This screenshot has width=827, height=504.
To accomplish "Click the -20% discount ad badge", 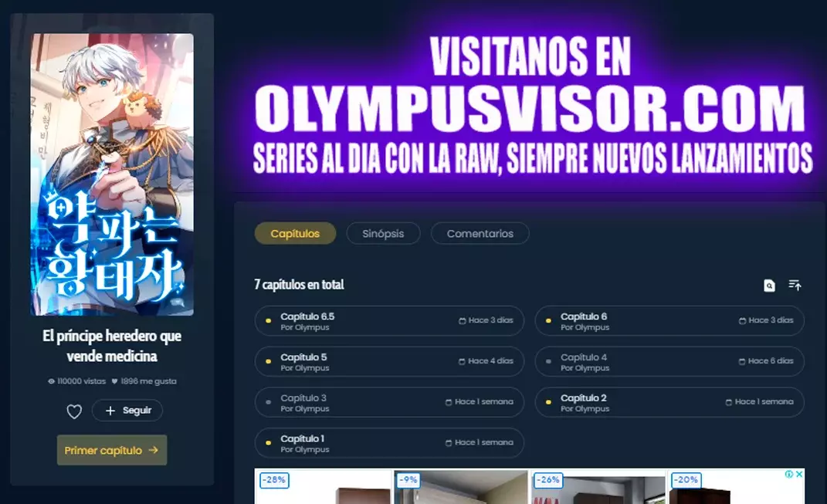I will (x=686, y=480).
